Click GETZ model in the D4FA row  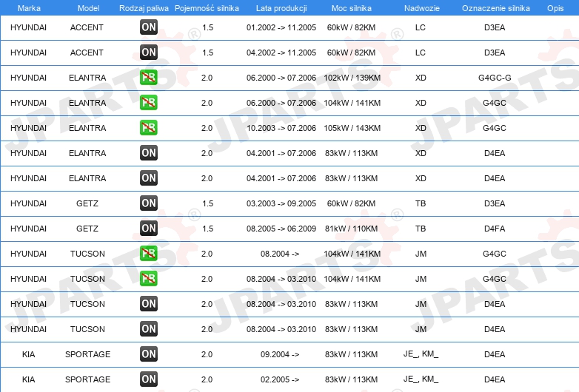[87, 229]
